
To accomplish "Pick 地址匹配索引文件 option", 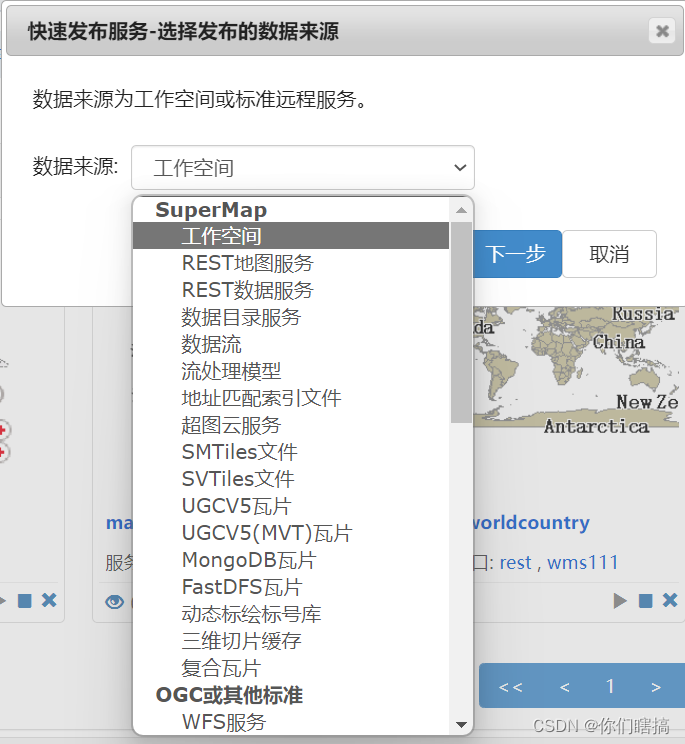I will click(291, 398).
